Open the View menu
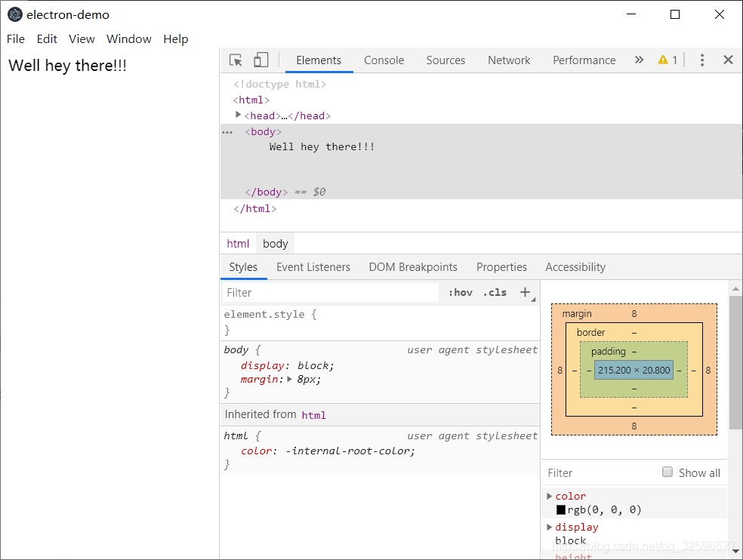Viewport: 743px width, 560px height. (x=82, y=38)
